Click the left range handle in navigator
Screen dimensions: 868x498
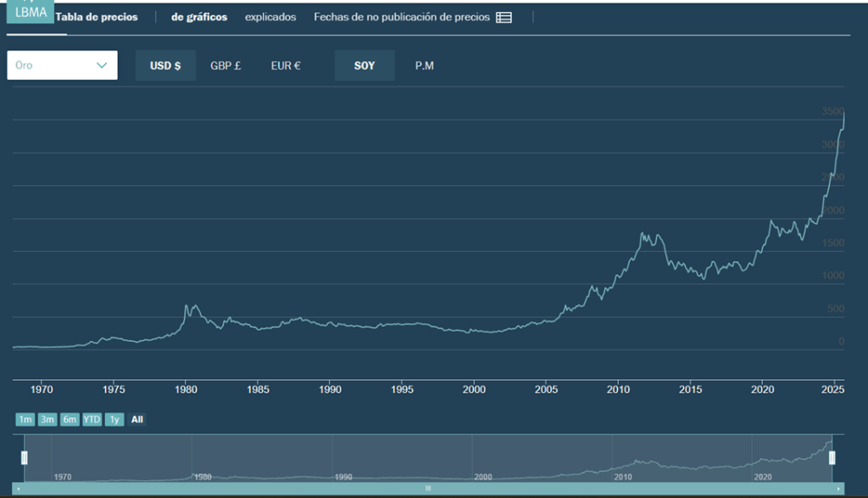(25, 458)
